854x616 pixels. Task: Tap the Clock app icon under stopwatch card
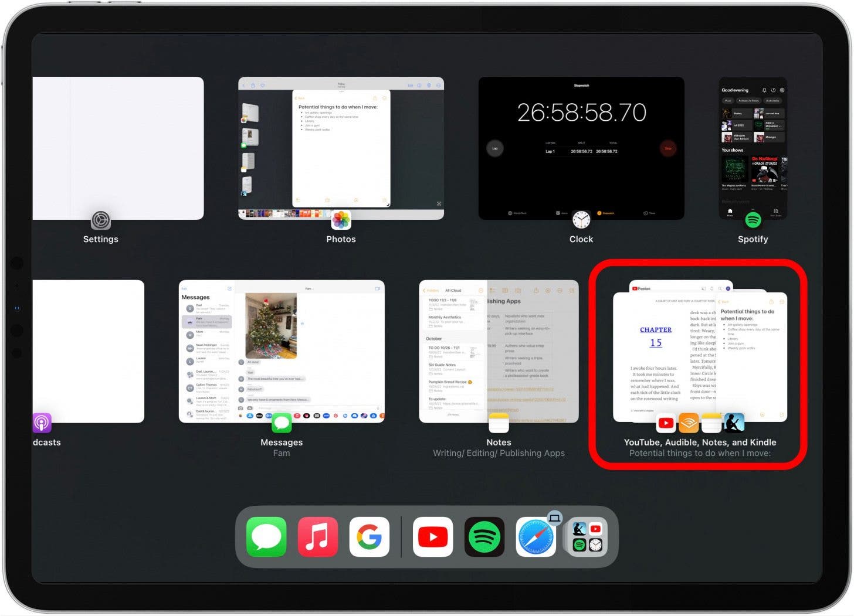[x=581, y=220]
